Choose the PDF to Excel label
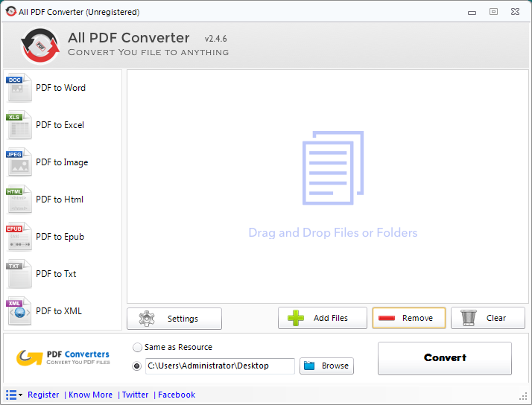 [60, 125]
